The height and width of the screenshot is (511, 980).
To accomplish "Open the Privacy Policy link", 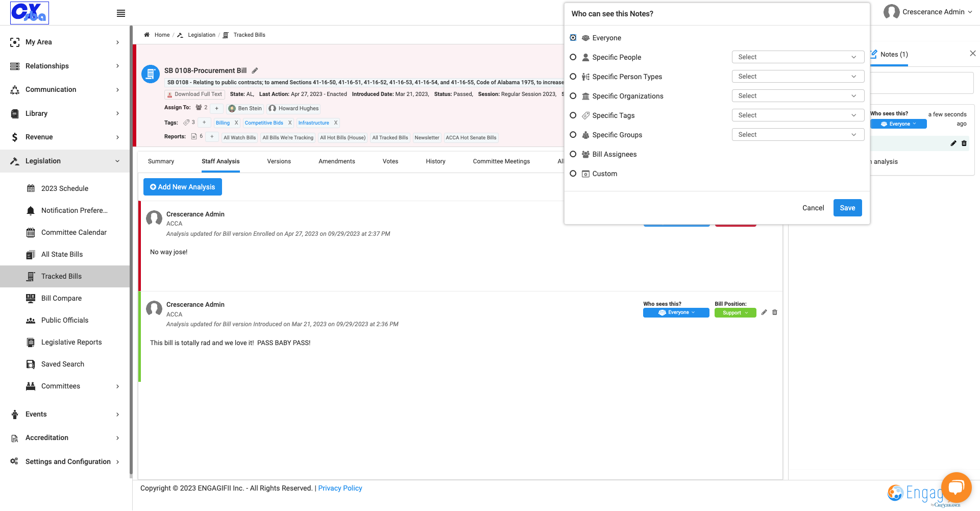I will tap(340, 488).
